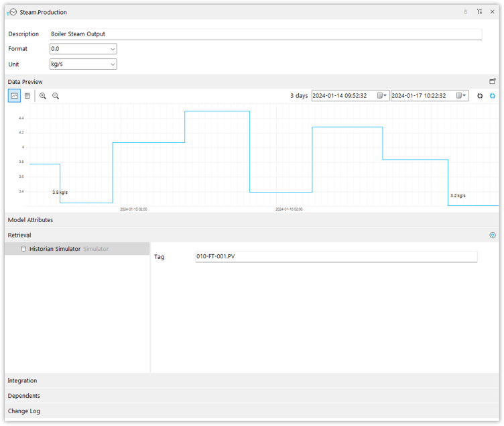The image size is (504, 426).
Task: Click the black refresh icon
Action: coord(480,96)
